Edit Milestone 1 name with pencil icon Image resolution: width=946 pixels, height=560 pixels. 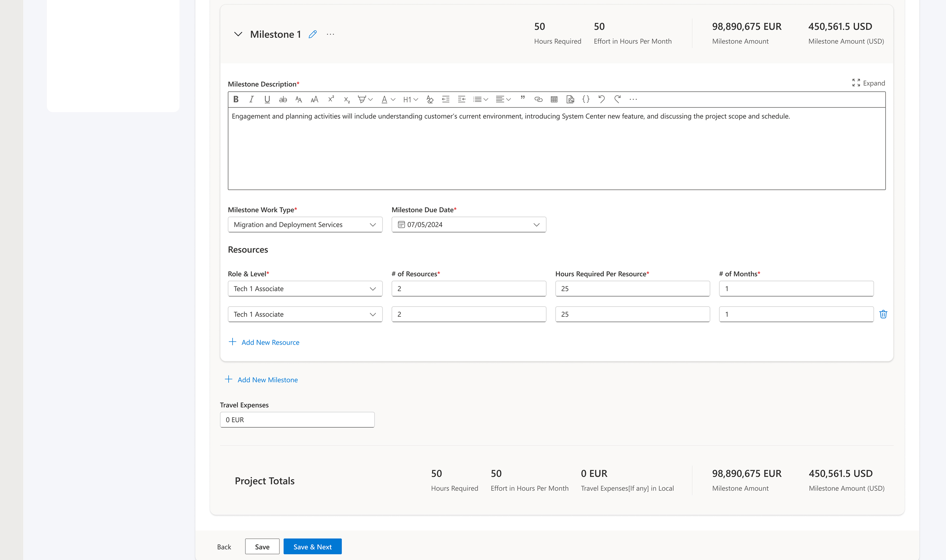pyautogui.click(x=313, y=34)
